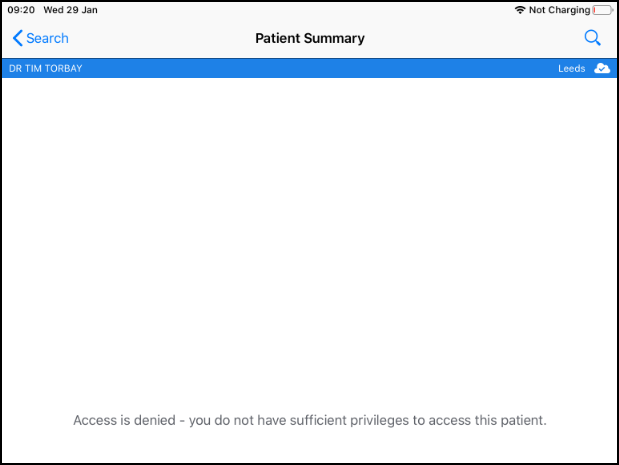The height and width of the screenshot is (465, 619).
Task: Tap the Leeds location label
Action: pos(571,68)
